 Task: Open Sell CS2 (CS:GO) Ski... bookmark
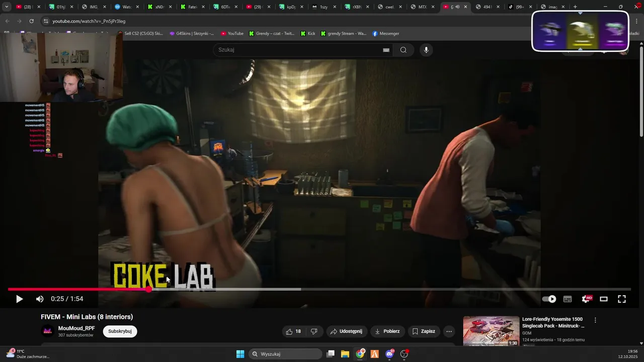click(140, 34)
